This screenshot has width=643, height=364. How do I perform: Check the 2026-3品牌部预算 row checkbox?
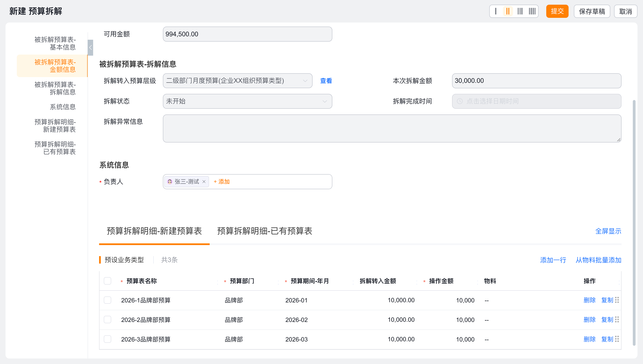click(x=107, y=339)
